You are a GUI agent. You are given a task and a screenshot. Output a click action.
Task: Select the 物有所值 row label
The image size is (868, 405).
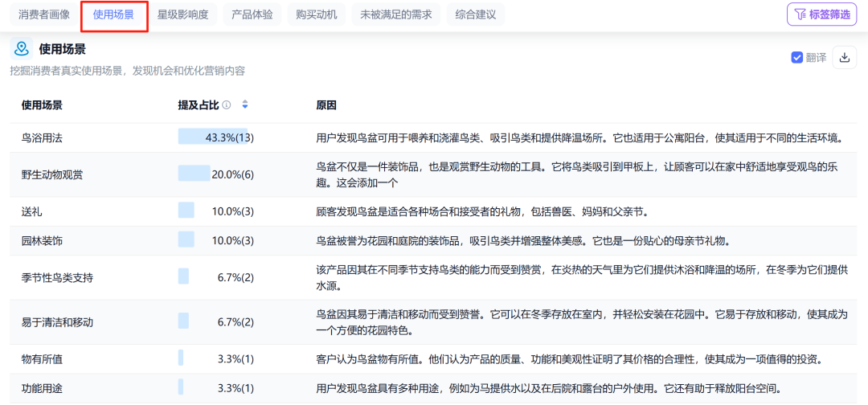tap(42, 359)
